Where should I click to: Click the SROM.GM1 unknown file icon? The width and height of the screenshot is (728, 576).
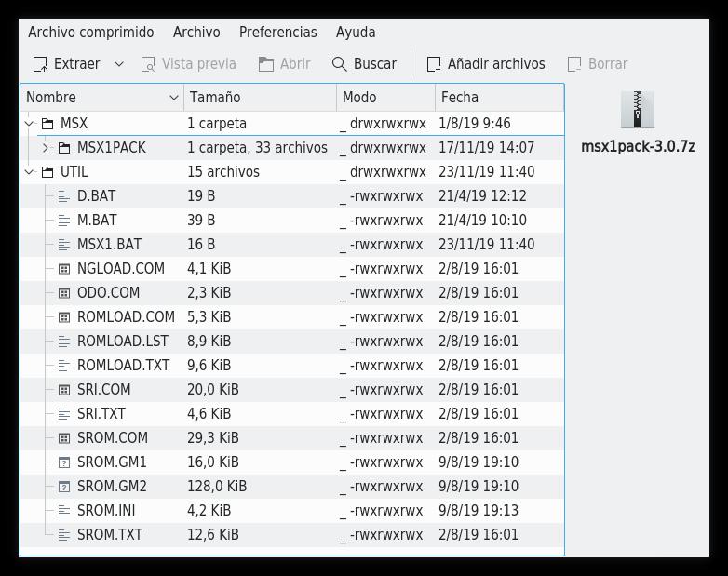pos(64,462)
